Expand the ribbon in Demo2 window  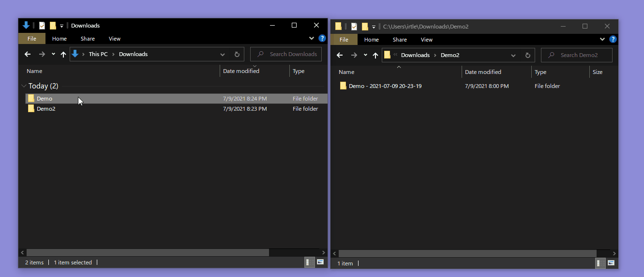(602, 40)
